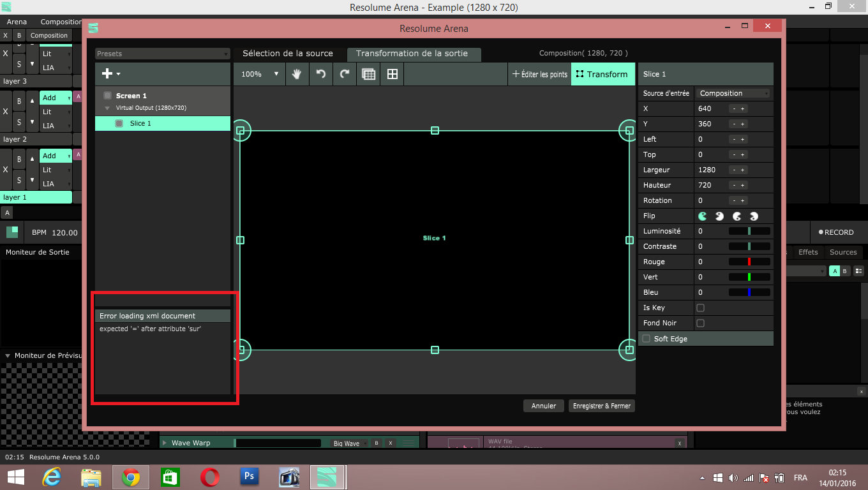Viewport: 868px width, 490px height.
Task: Click Enregistrer & Fermer button
Action: pos(601,406)
